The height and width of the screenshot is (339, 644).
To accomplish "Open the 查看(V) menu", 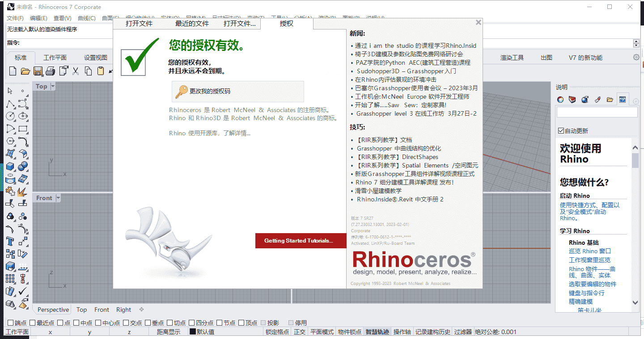I will pos(63,18).
